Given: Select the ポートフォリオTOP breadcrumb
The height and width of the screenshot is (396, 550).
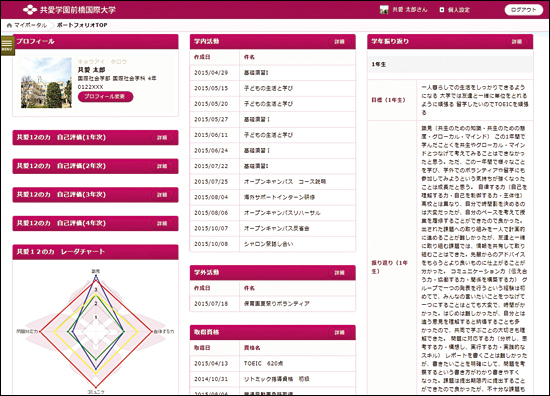Looking at the screenshot, I should pyautogui.click(x=82, y=25).
